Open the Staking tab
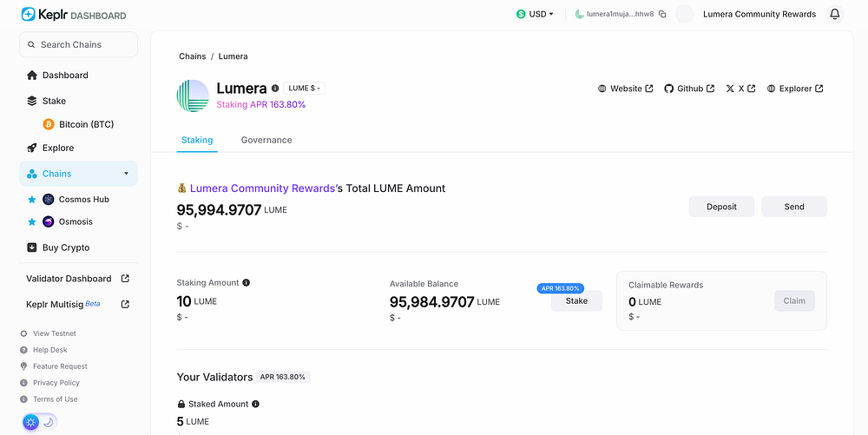 click(197, 140)
